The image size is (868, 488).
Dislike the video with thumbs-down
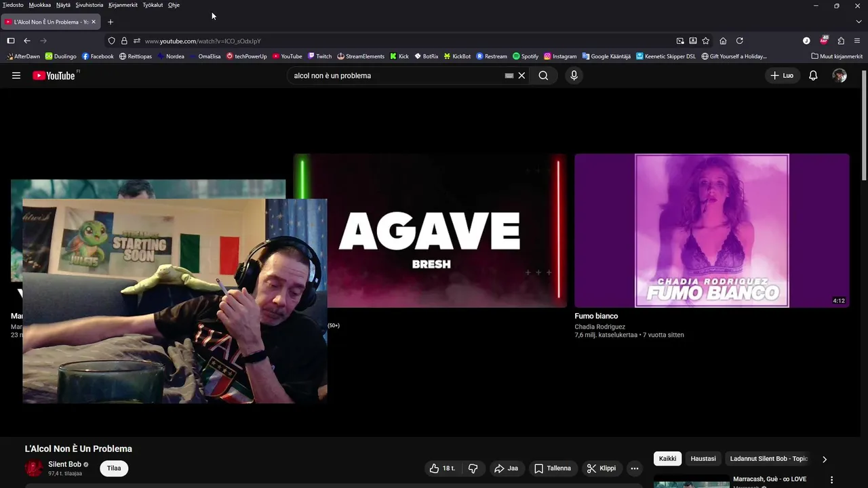473,468
